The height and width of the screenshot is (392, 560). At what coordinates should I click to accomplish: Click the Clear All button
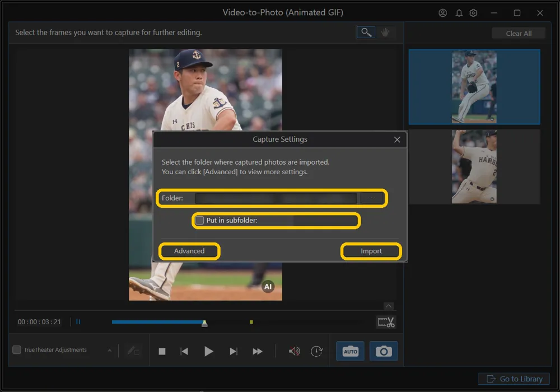[x=519, y=33]
